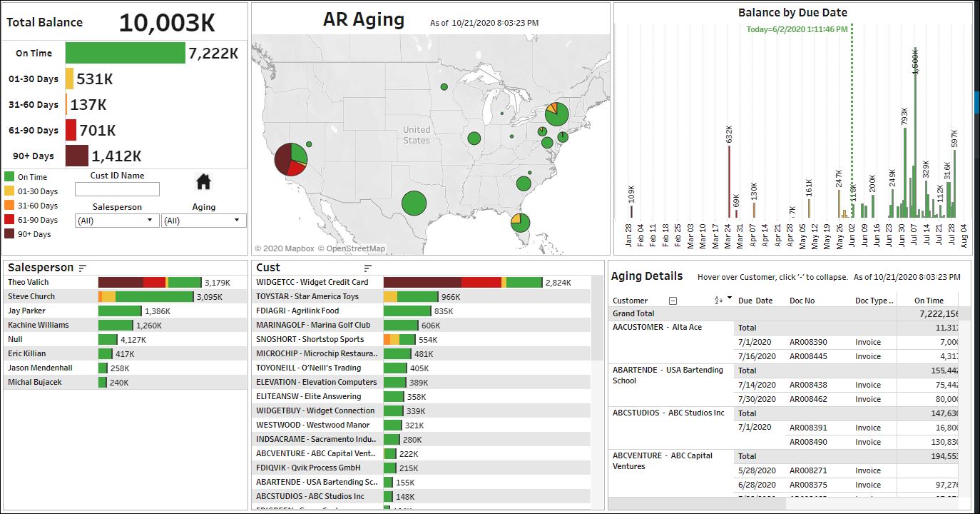Click the large California pie chart on map
The height and width of the screenshot is (514, 980).
tap(291, 158)
